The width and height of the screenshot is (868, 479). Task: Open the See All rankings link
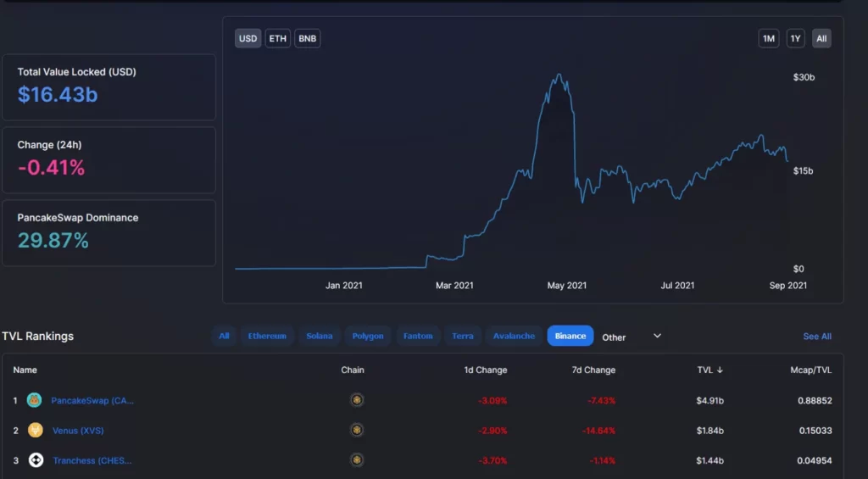click(817, 337)
